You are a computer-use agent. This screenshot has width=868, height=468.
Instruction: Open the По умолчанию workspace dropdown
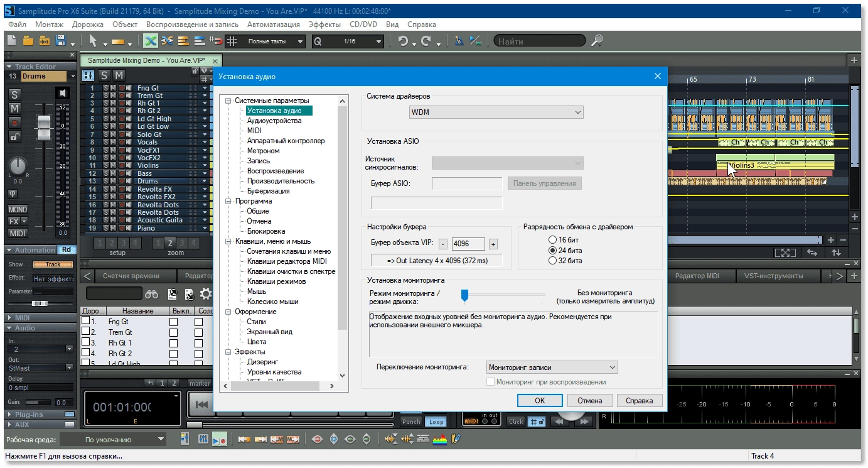(114, 439)
